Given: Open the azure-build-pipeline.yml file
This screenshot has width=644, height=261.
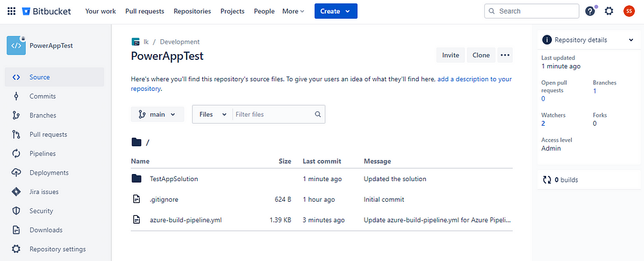Looking at the screenshot, I should 185,220.
